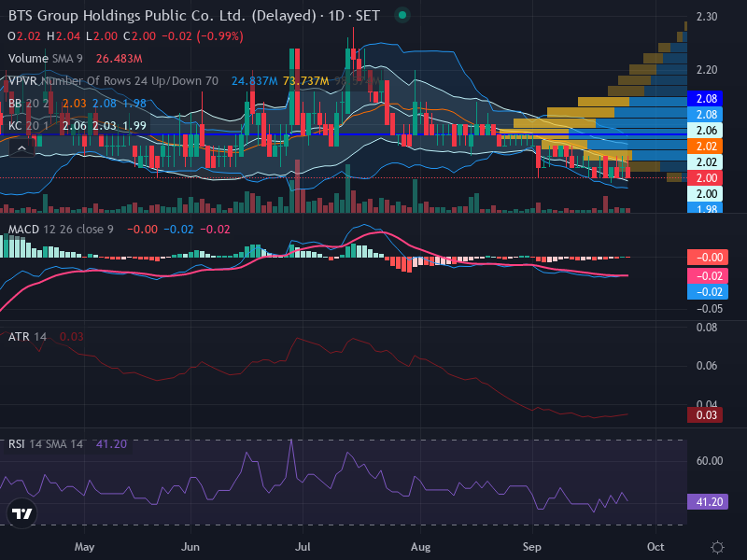Viewport: 747px width, 560px height.
Task: Click the 26.483M volume value
Action: (120, 59)
